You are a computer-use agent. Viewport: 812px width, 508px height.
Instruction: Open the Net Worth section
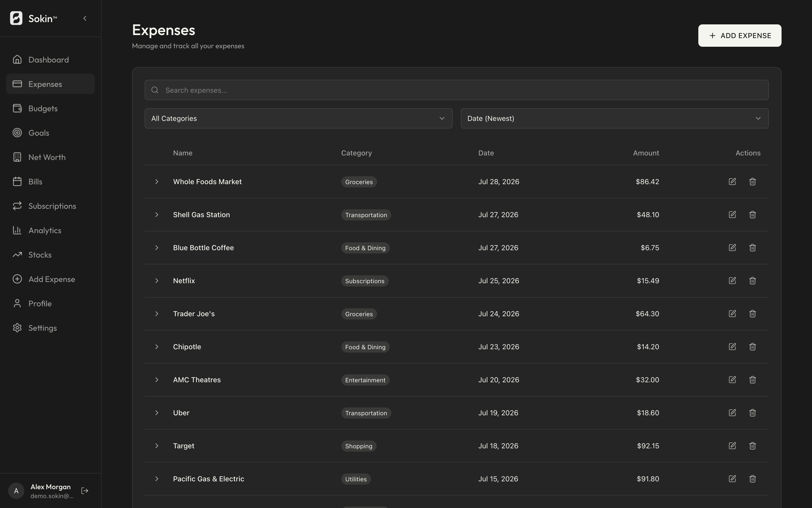tap(50, 157)
